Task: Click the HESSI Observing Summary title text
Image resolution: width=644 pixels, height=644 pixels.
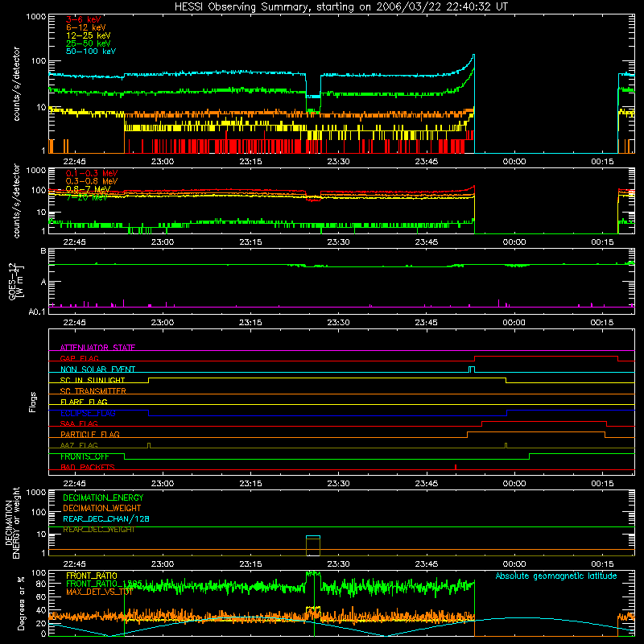Action: point(341,7)
